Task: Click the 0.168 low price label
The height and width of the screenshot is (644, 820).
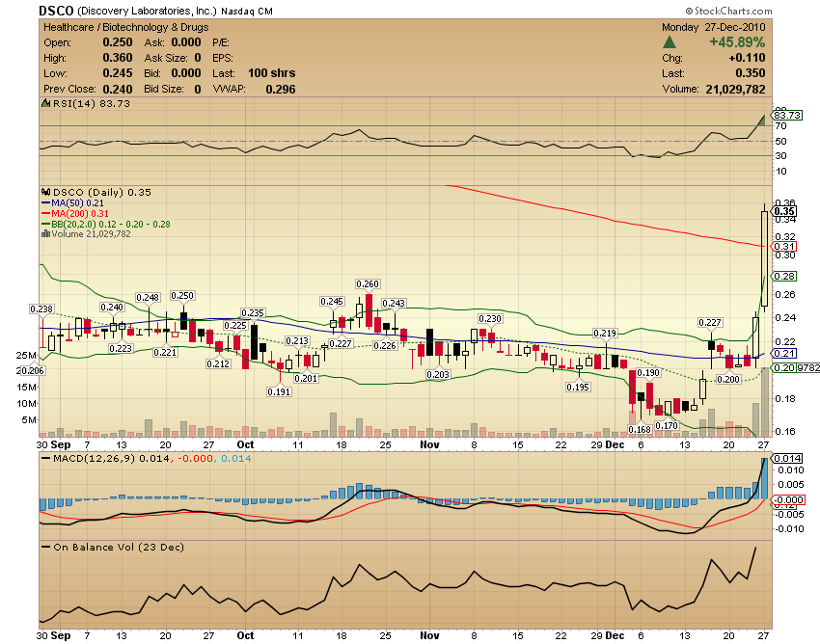Action: click(640, 429)
